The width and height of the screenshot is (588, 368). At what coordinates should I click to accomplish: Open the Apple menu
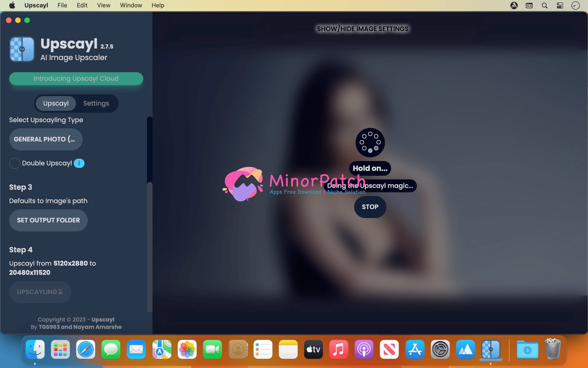(12, 6)
